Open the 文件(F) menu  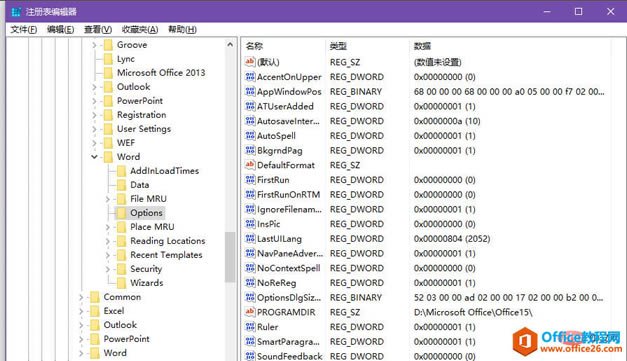point(24,29)
